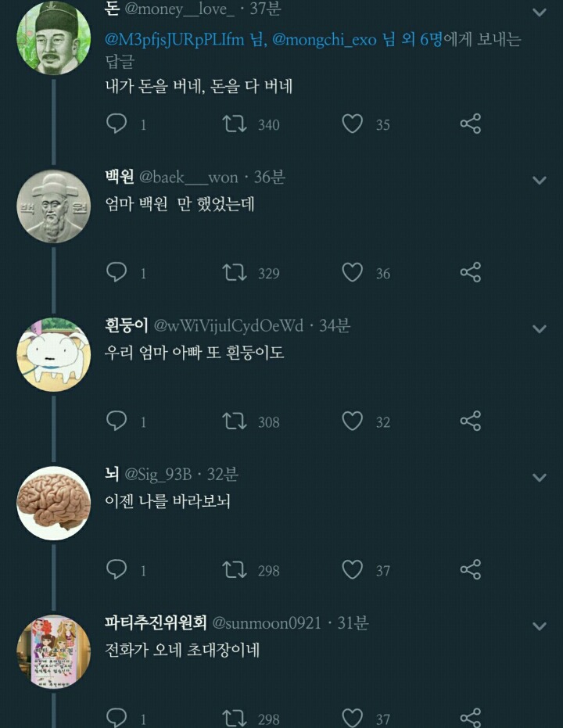Screen dimensions: 563x728
Task: Reply to the 뇌 tweet
Action: click(x=117, y=569)
